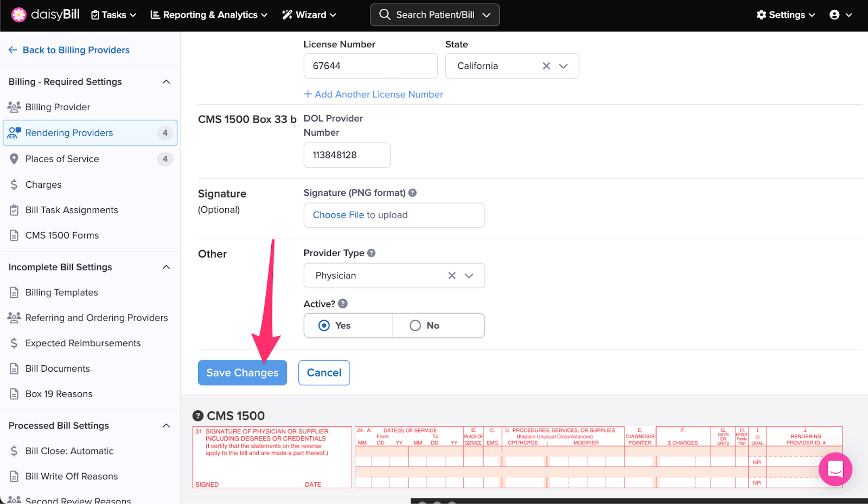This screenshot has height=504, width=868.
Task: Clear the Physician provider type selection
Action: tap(452, 276)
